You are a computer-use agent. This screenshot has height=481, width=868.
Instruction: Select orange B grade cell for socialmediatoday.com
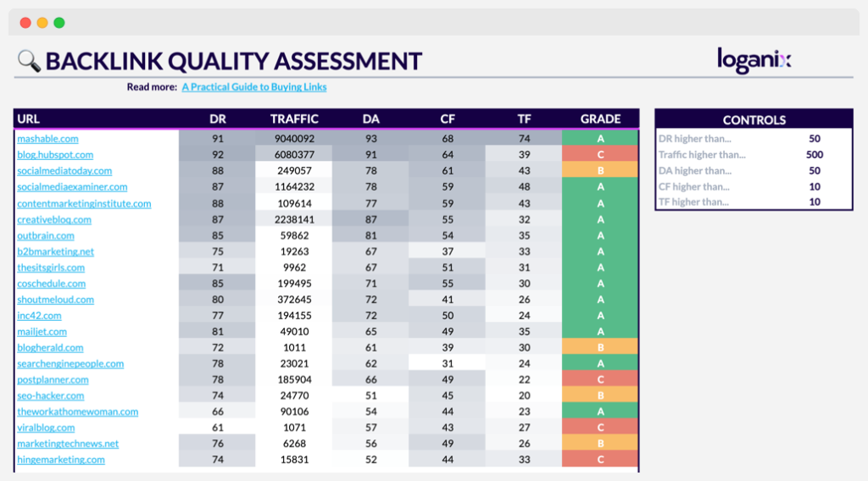pyautogui.click(x=600, y=171)
